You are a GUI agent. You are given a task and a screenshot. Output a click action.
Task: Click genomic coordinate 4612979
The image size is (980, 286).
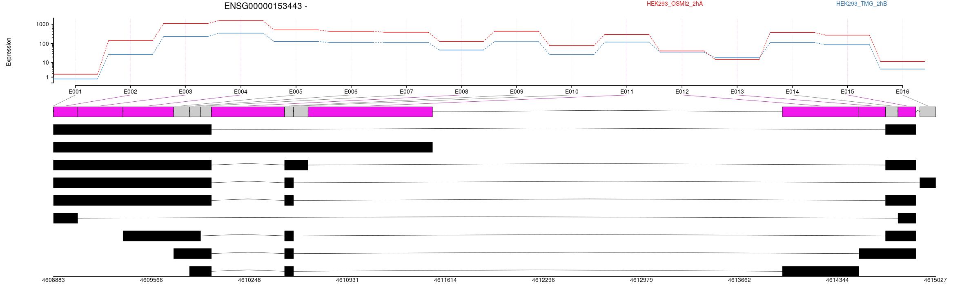click(x=641, y=280)
